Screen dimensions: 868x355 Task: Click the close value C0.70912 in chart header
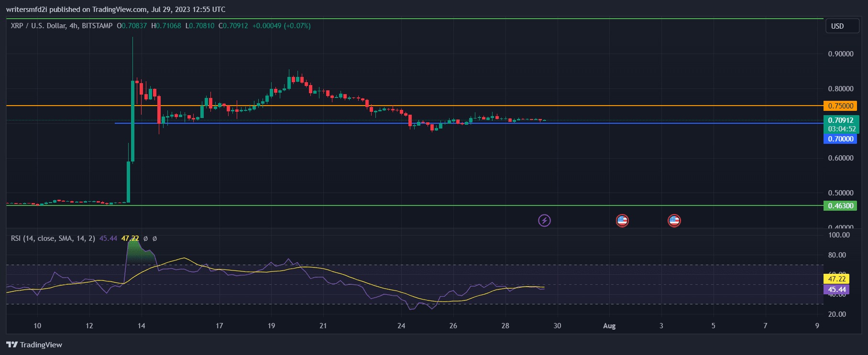[x=233, y=26]
